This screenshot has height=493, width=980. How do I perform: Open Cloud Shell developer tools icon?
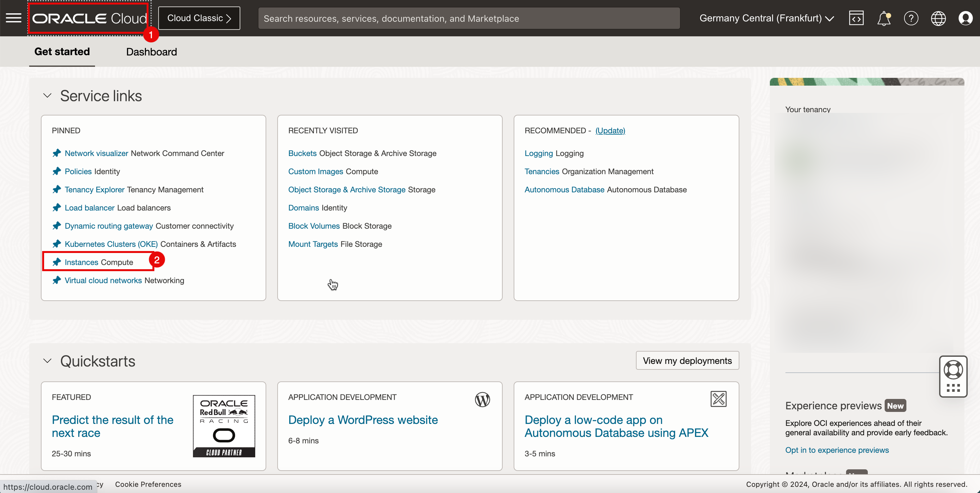click(856, 18)
